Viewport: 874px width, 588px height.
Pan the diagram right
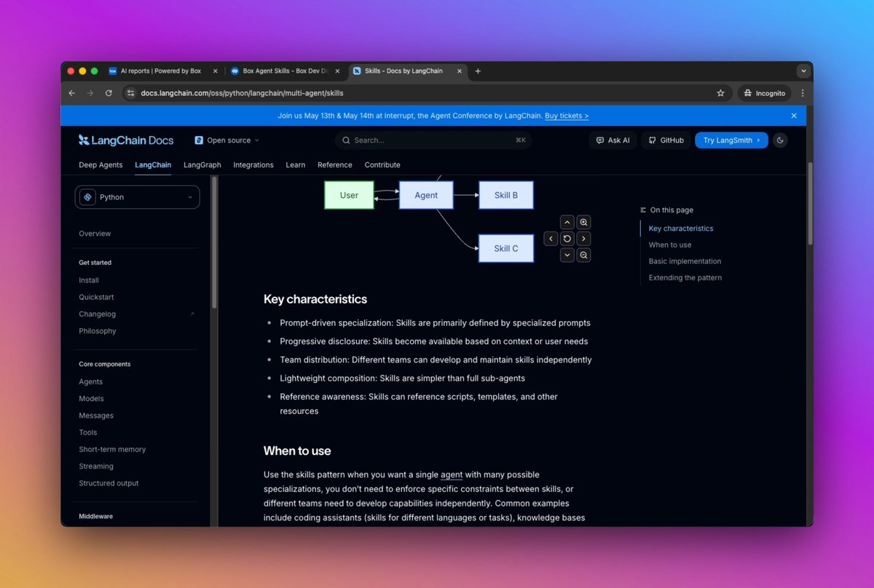click(583, 239)
